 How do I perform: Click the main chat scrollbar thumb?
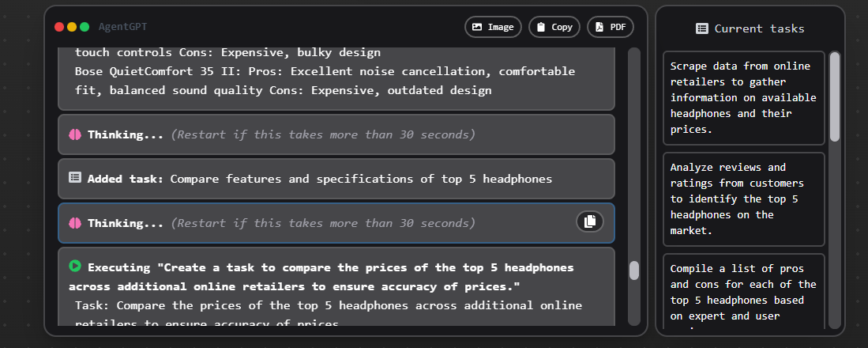coord(633,270)
